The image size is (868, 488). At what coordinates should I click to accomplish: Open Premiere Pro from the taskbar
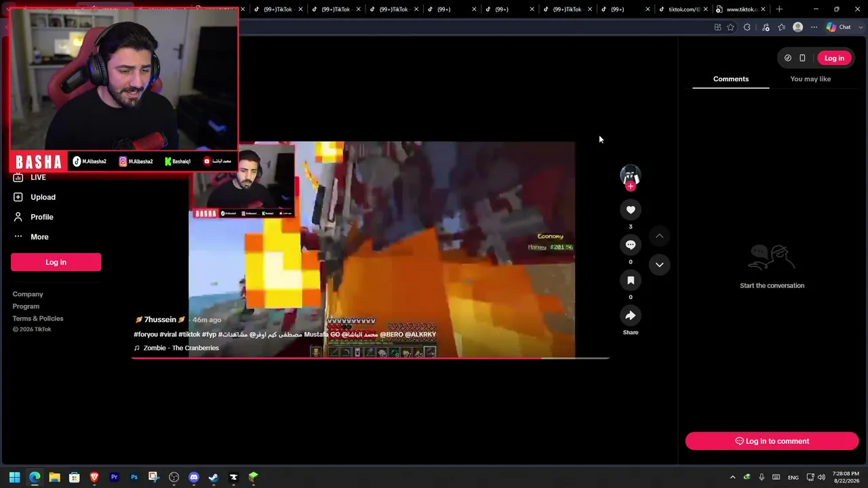(x=114, y=477)
